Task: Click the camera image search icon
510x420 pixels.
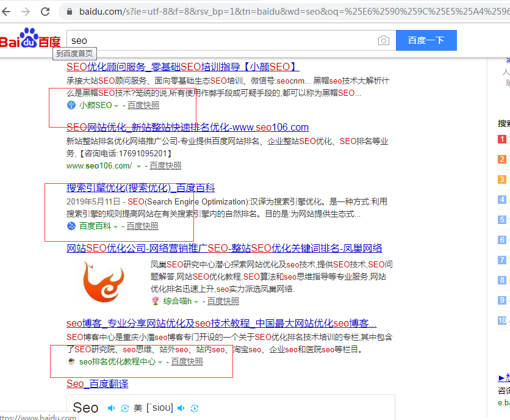Action: (x=384, y=40)
